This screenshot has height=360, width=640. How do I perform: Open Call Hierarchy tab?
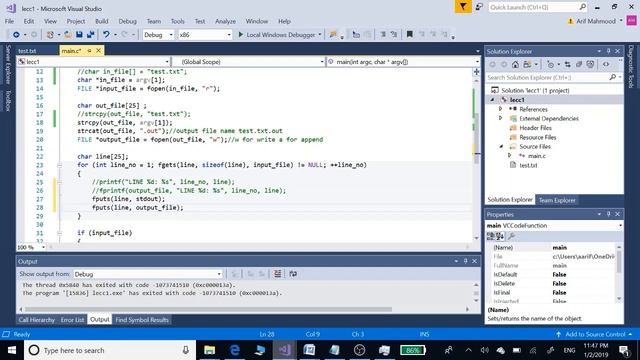point(36,320)
